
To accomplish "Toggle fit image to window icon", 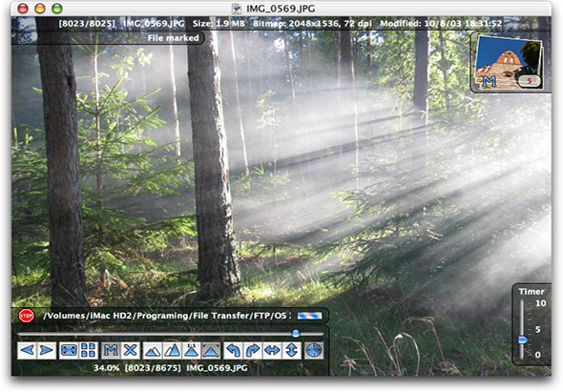I will click(211, 350).
